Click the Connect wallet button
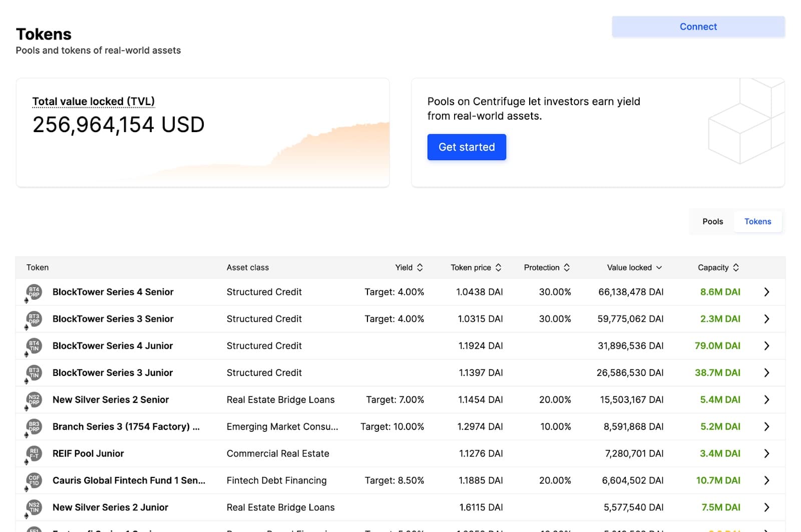The width and height of the screenshot is (801, 532). (698, 27)
